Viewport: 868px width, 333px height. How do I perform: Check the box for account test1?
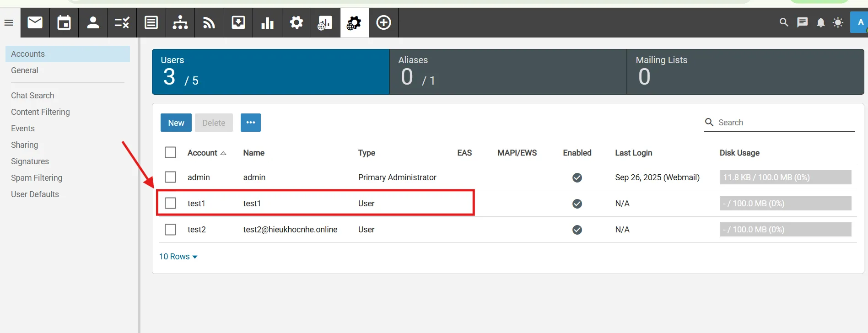(170, 203)
